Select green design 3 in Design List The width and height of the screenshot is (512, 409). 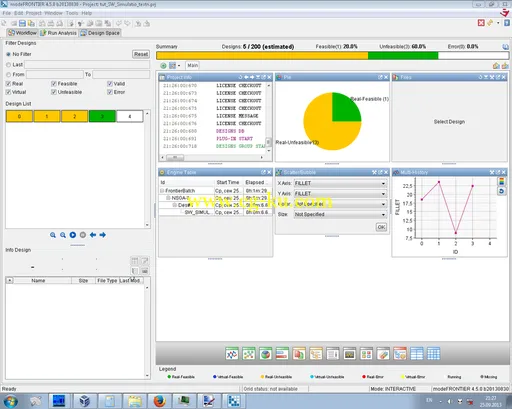coord(102,116)
